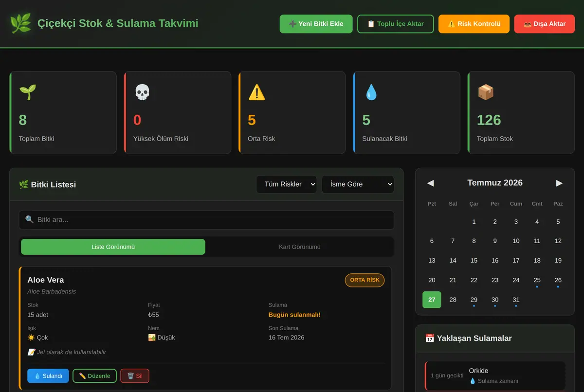Open Toplu İçe Aktar import button
584x392 pixels.
point(395,24)
